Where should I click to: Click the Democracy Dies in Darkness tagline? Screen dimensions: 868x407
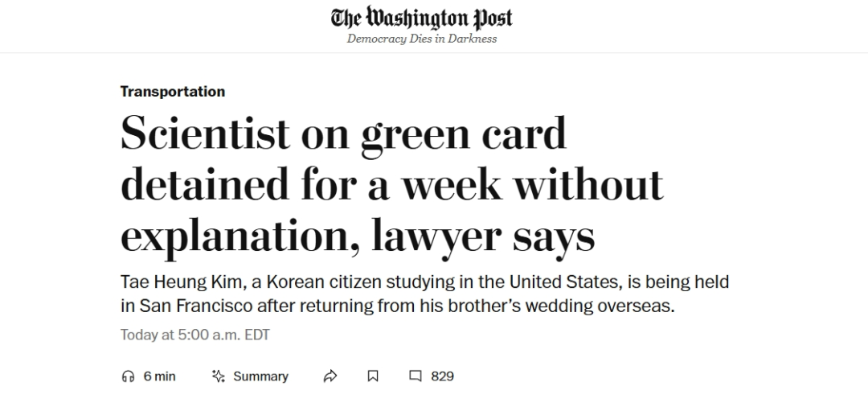pyautogui.click(x=422, y=39)
